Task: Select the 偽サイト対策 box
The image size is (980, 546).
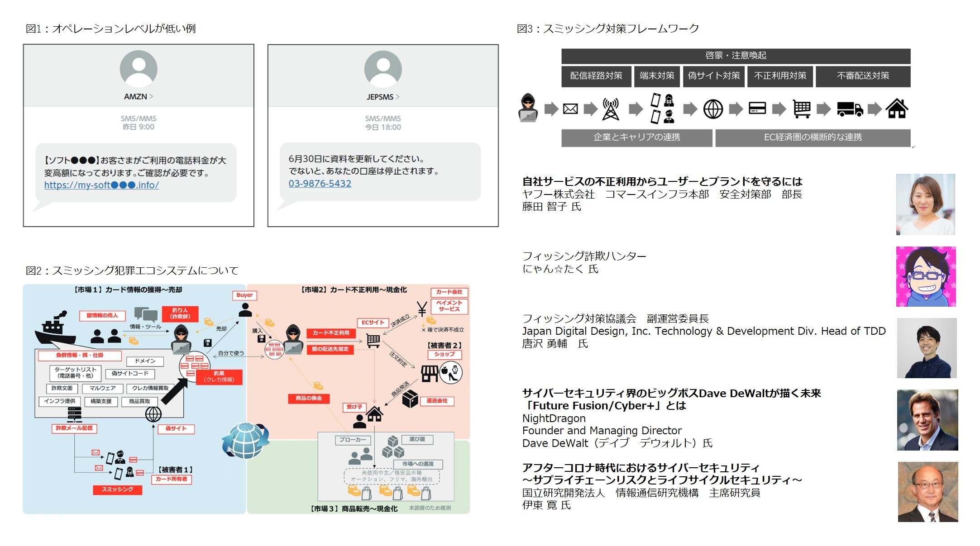Action: coord(713,76)
